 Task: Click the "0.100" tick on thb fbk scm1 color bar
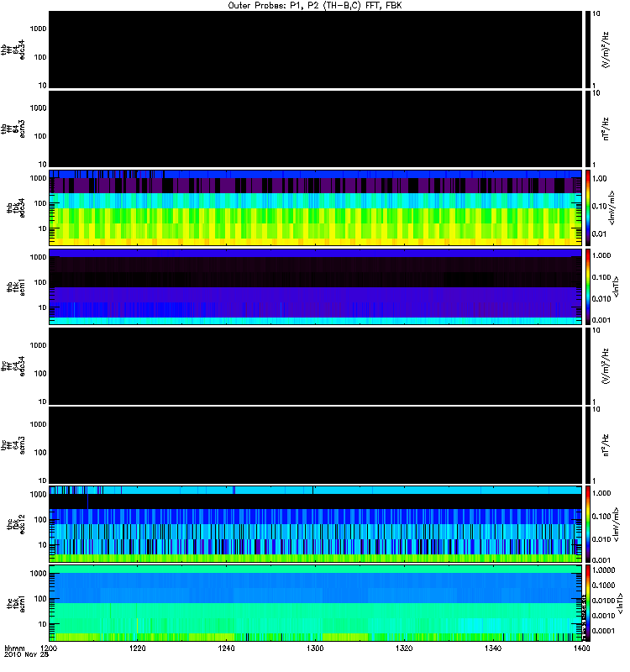601,277
